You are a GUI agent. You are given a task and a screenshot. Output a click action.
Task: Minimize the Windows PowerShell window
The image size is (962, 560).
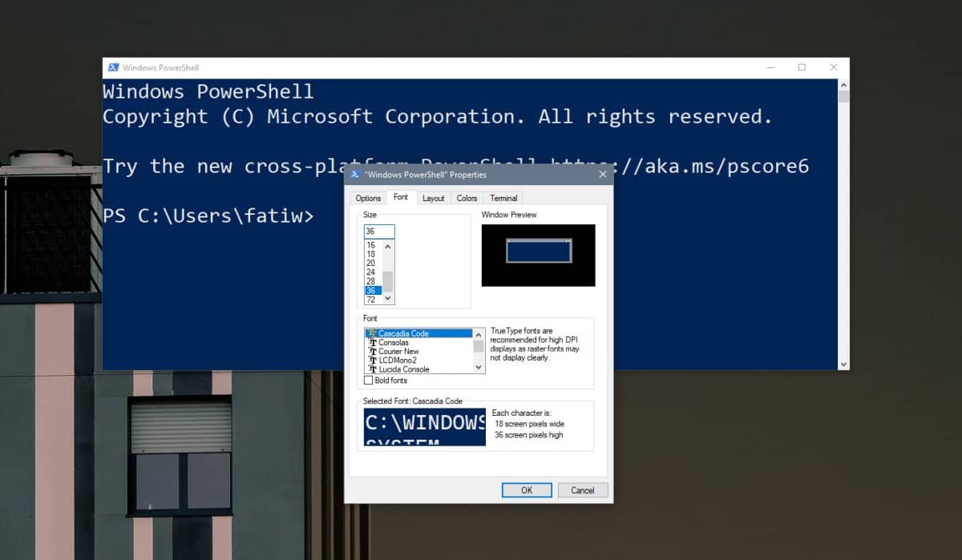(x=770, y=67)
